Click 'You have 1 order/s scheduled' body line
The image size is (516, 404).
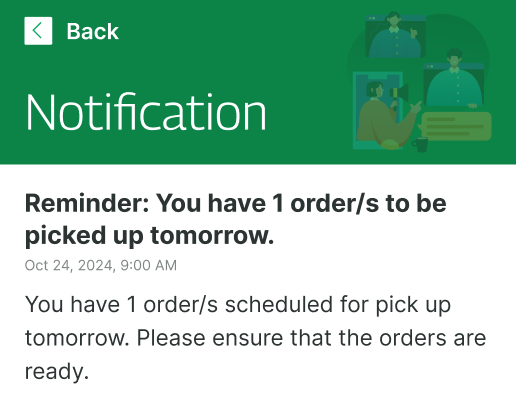[179, 305]
